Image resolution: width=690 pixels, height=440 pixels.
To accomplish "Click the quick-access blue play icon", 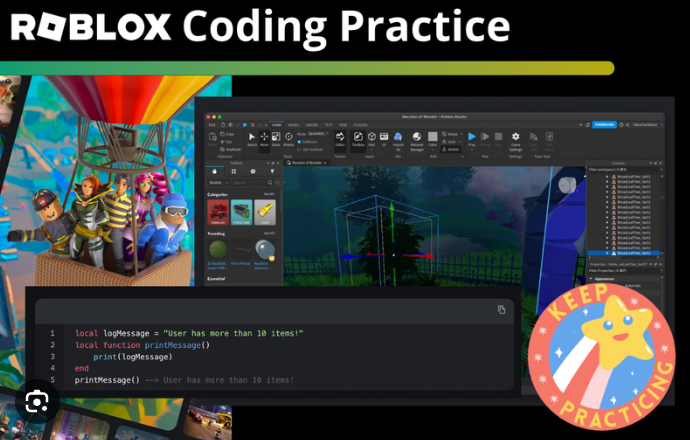I will [x=245, y=125].
